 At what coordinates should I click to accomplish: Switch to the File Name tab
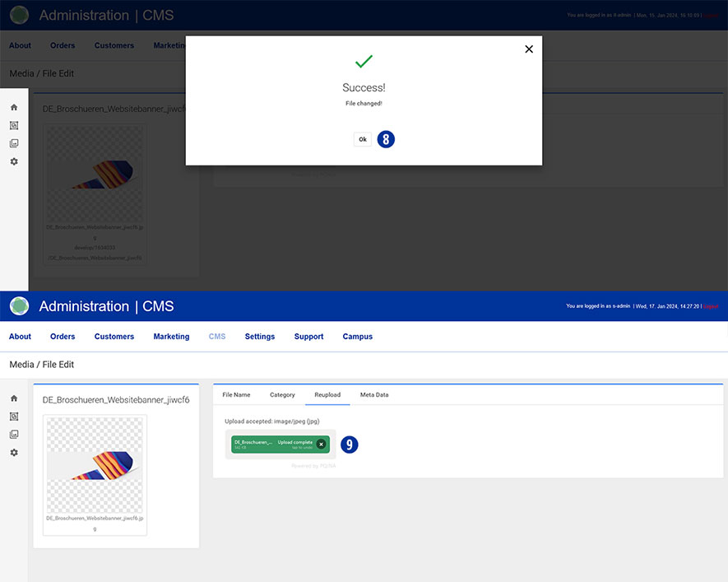(x=236, y=395)
